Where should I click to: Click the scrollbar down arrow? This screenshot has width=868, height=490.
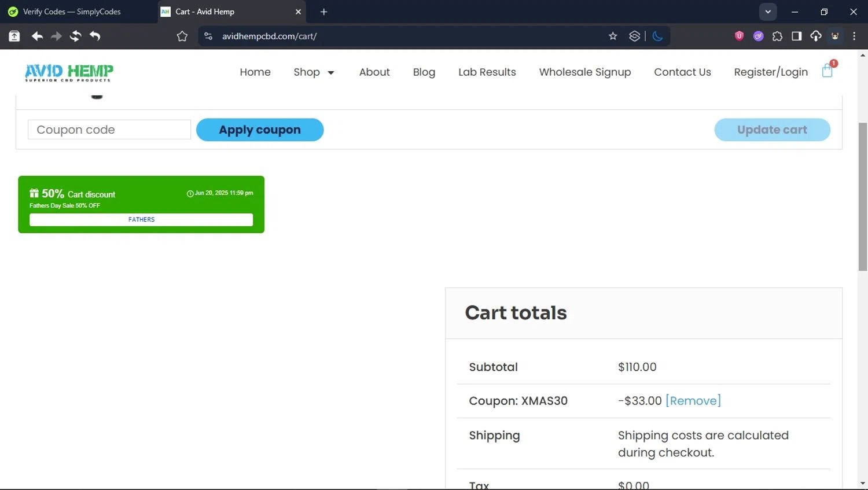(863, 483)
